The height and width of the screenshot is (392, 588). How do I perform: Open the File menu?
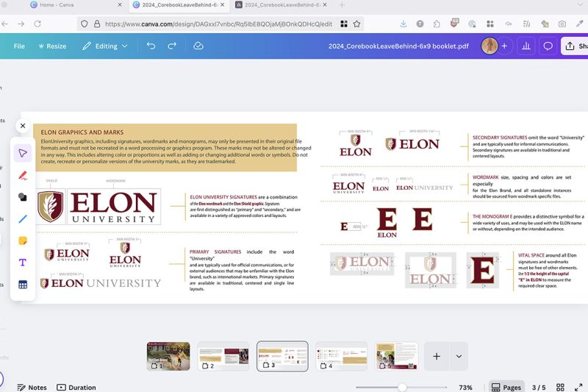pos(19,46)
